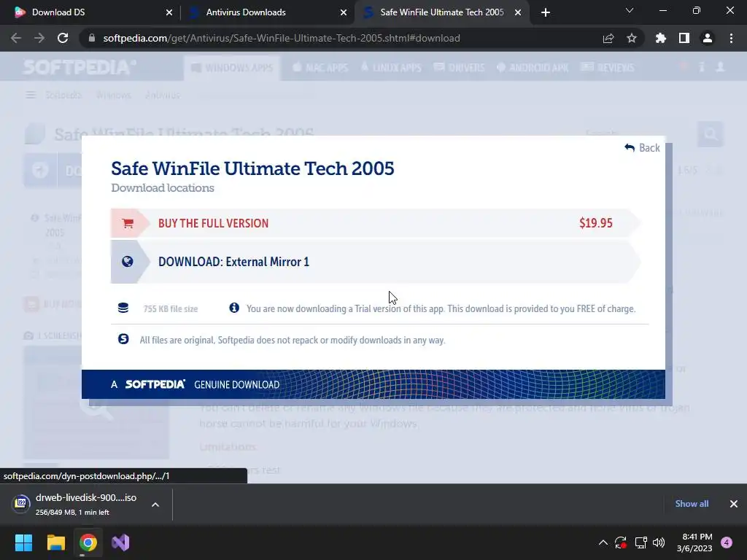
Task: Close the Antivirus Downloads tab
Action: 344,12
